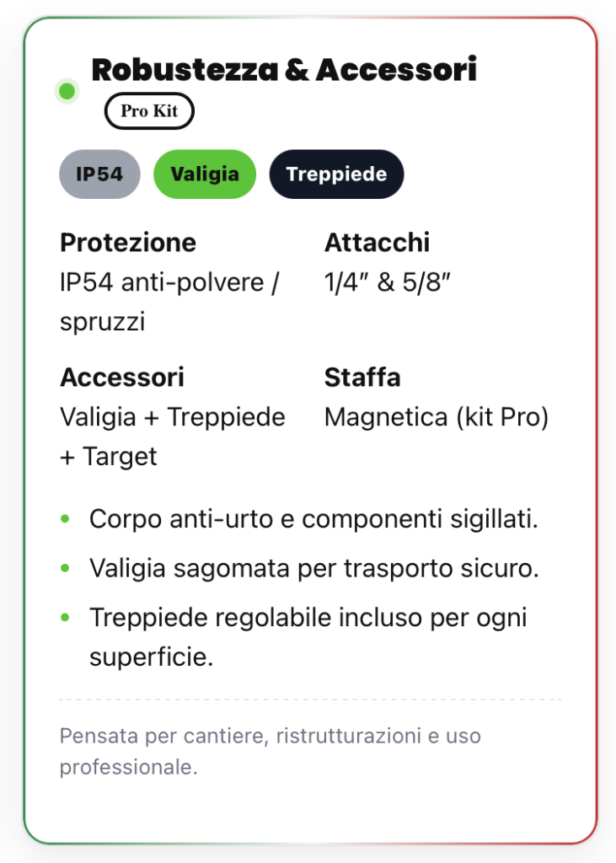Click the bullet dot before Corpo anti-urto
This screenshot has height=863, width=616.
tap(65, 519)
